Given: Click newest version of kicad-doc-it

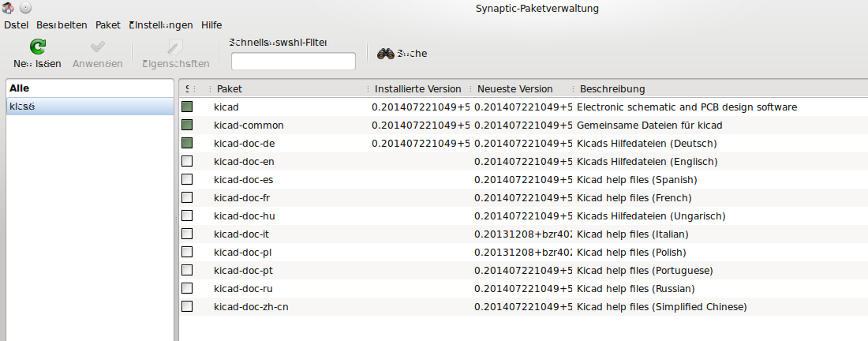Looking at the screenshot, I should click(524, 234).
